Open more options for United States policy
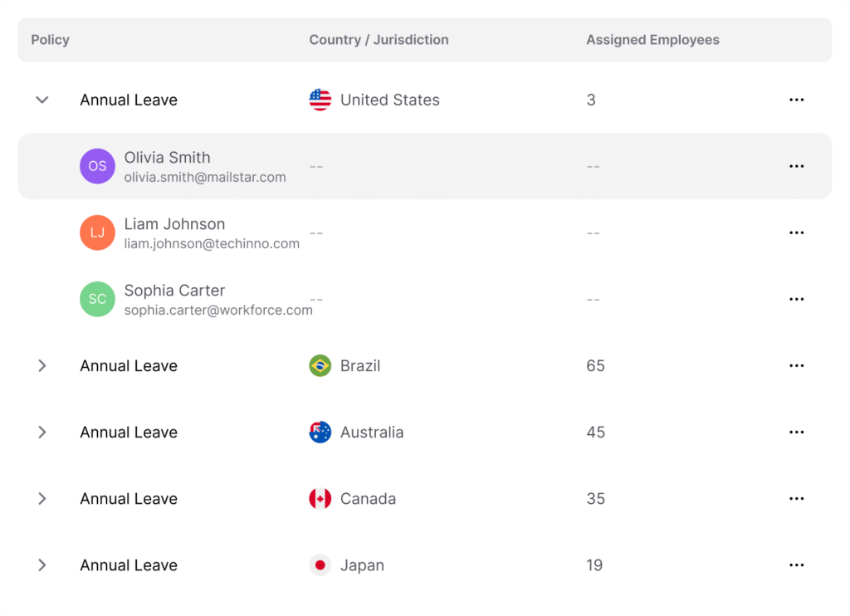 point(796,100)
